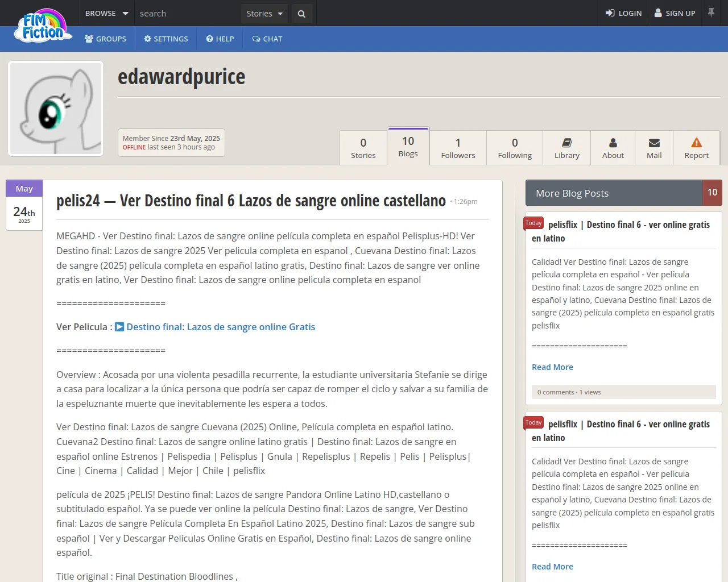Open the Stories search type dropdown
Image resolution: width=728 pixels, height=582 pixels.
264,13
